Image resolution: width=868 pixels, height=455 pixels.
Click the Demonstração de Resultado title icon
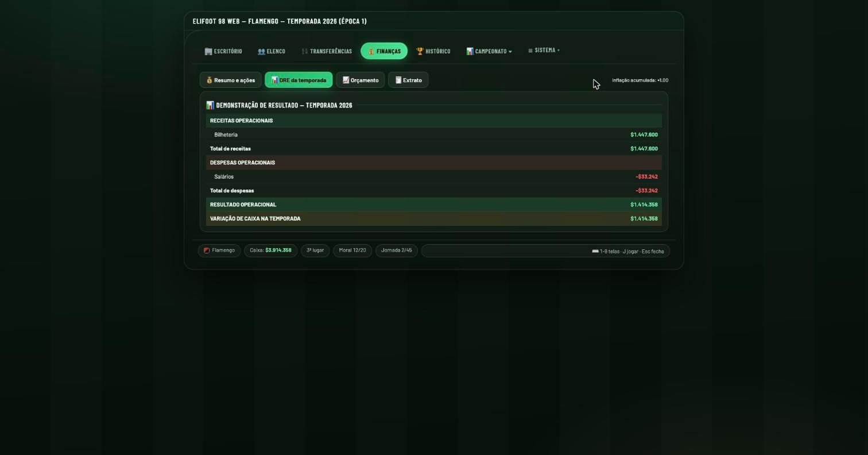pos(210,105)
